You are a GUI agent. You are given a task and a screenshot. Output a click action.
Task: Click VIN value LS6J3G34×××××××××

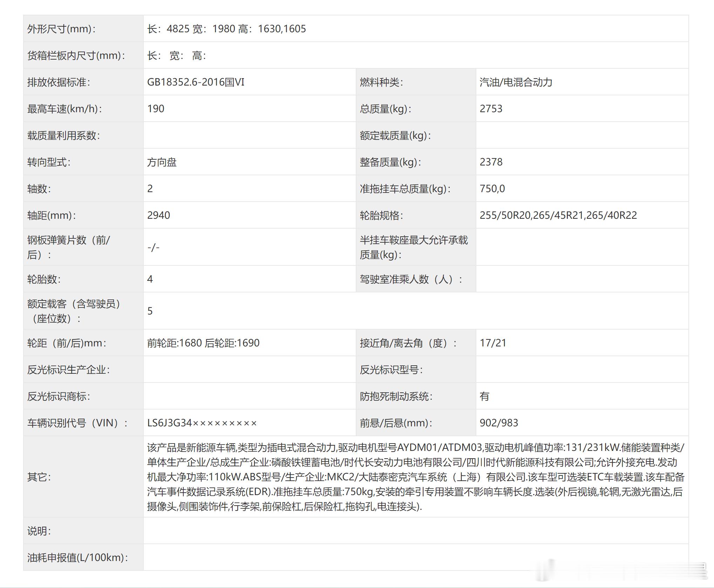[202, 423]
